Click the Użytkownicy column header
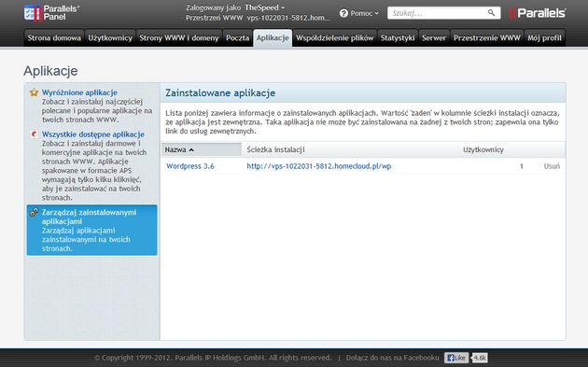Image resolution: width=588 pixels, height=367 pixels. 483,149
